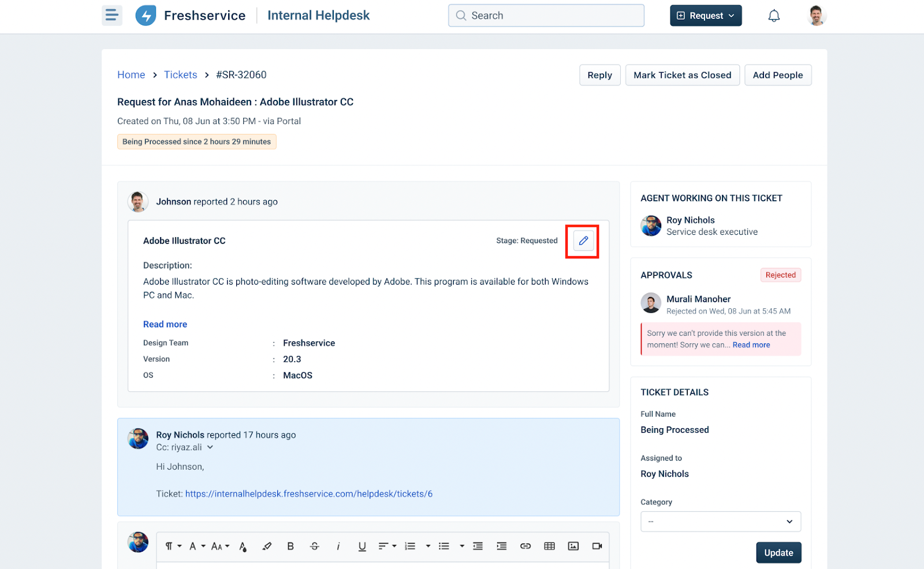Mark Ticket as Closed
Image resolution: width=924 pixels, height=569 pixels.
pos(683,75)
